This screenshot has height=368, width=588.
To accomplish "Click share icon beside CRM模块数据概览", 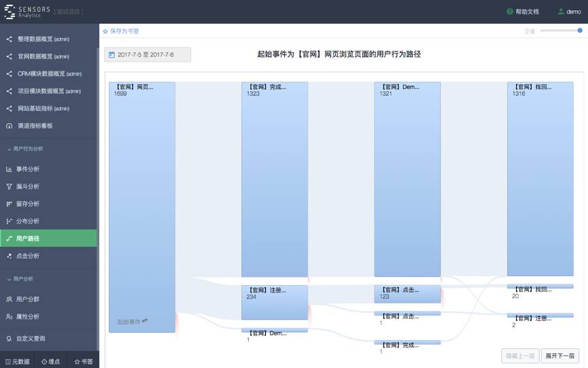I will click(x=9, y=74).
